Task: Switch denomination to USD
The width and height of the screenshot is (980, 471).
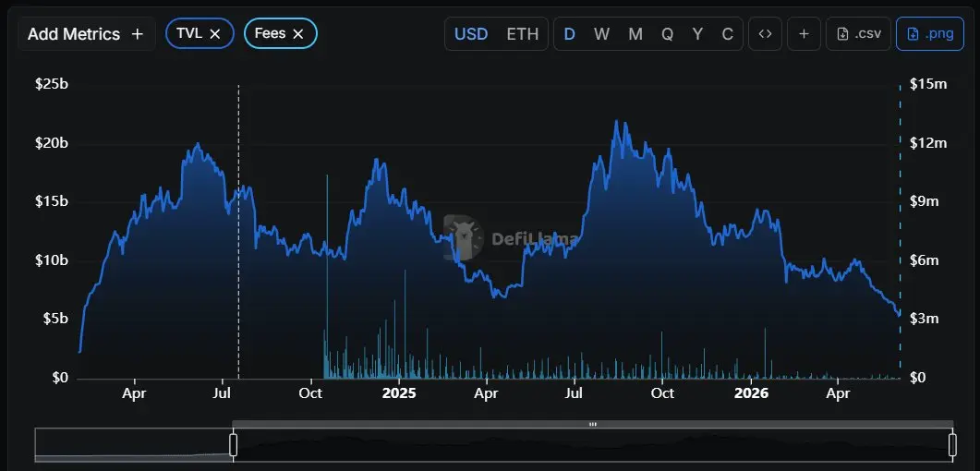Action: pos(471,34)
